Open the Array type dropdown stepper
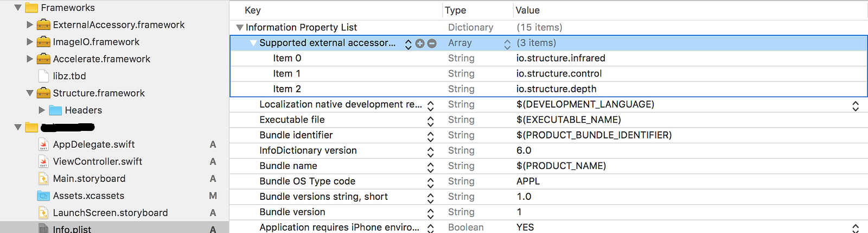 [507, 43]
